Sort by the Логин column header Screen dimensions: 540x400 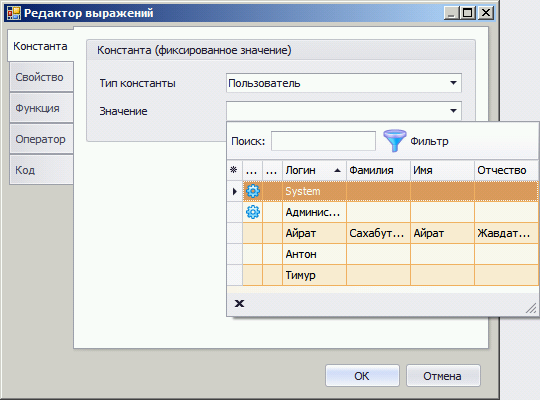click(314, 170)
